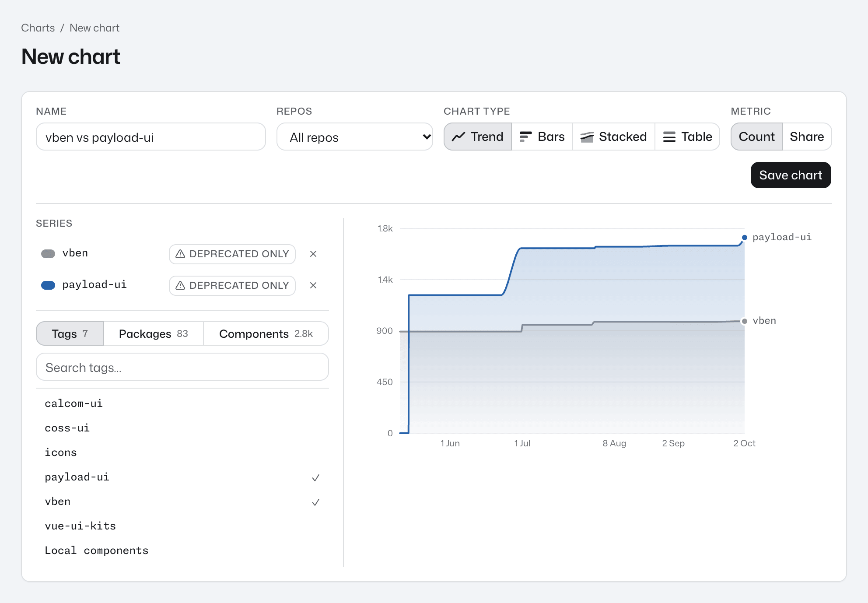
Task: Set metric to Count
Action: [x=757, y=137]
